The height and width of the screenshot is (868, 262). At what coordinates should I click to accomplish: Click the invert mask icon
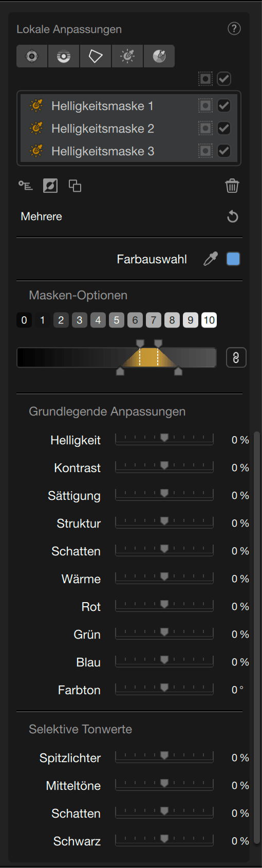(x=50, y=186)
